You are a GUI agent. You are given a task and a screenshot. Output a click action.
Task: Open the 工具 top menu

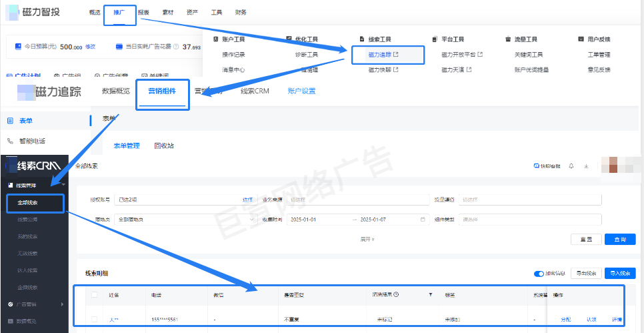pos(217,12)
